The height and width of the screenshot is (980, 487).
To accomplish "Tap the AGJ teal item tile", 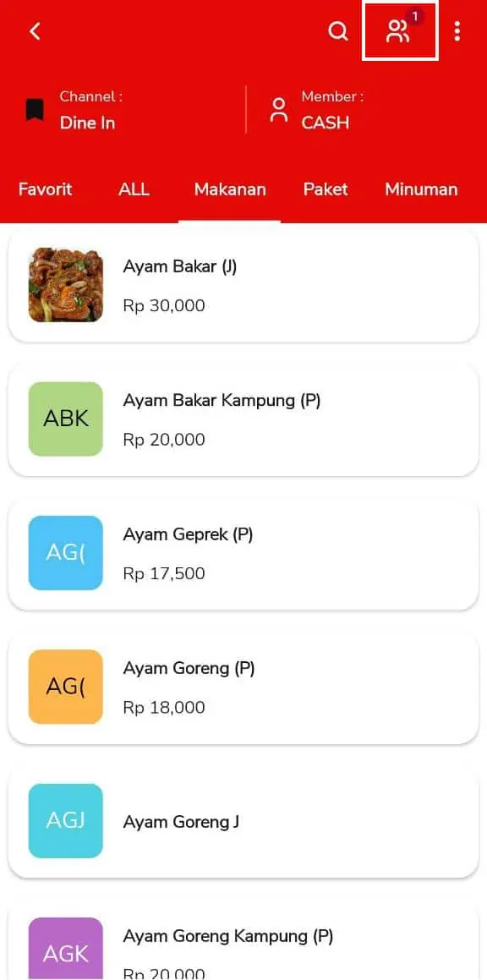I will pos(66,820).
